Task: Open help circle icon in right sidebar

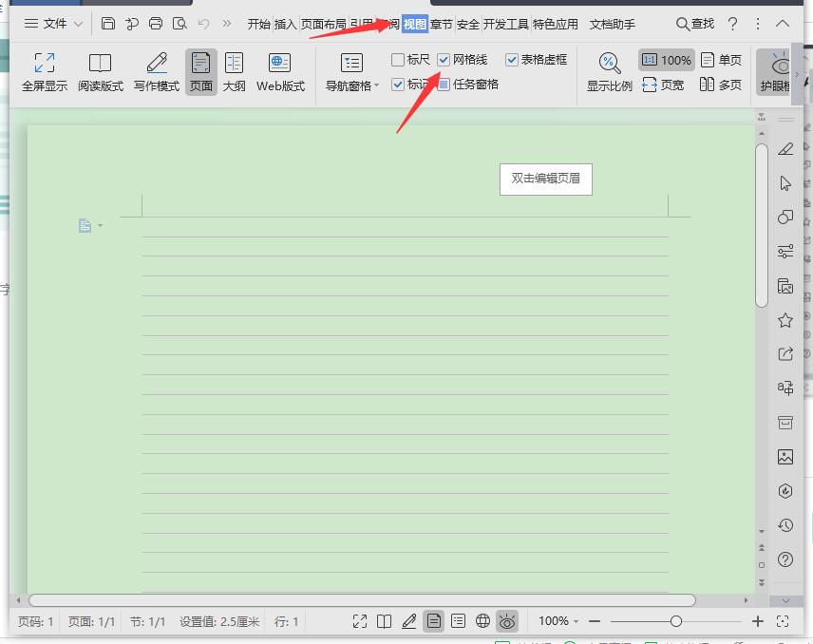Action: coord(785,559)
